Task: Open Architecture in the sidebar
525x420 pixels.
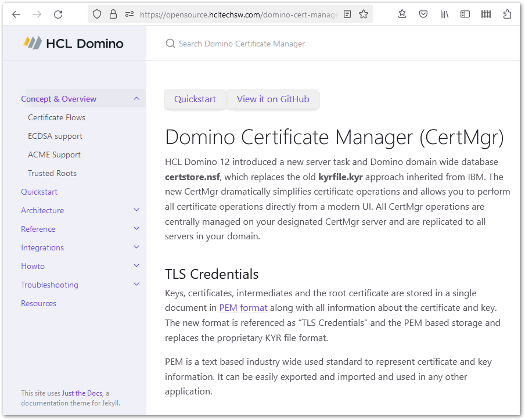Action: (42, 210)
